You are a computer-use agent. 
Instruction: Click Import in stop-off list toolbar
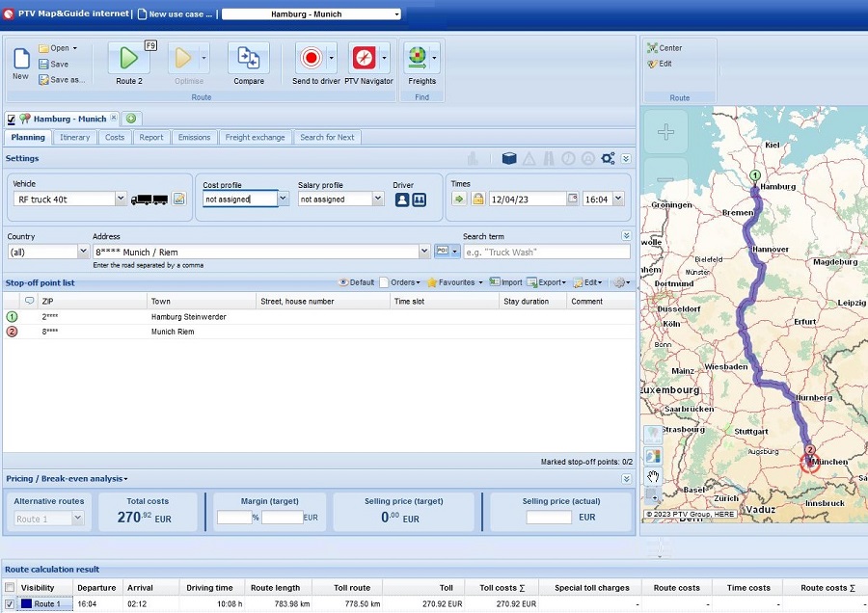pyautogui.click(x=506, y=282)
